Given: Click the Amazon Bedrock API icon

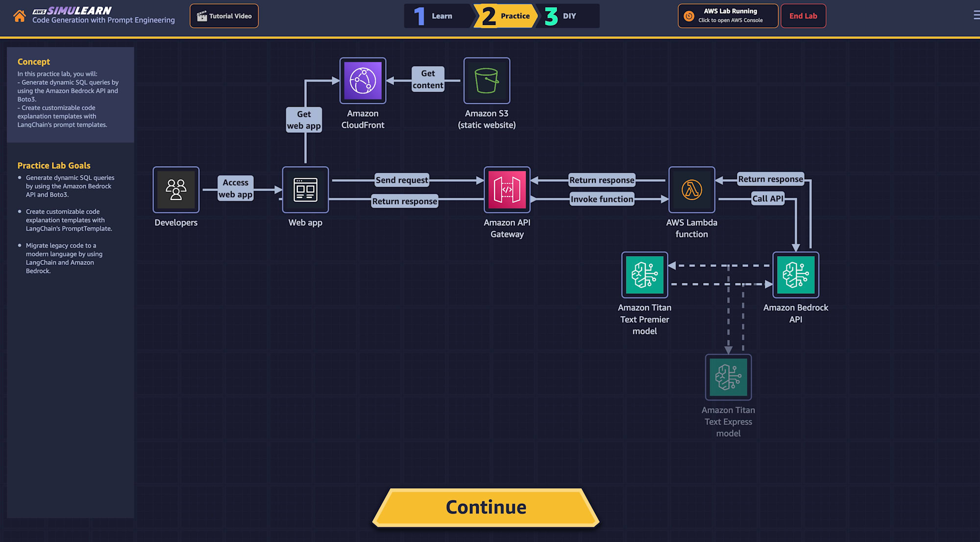Looking at the screenshot, I should tap(796, 275).
